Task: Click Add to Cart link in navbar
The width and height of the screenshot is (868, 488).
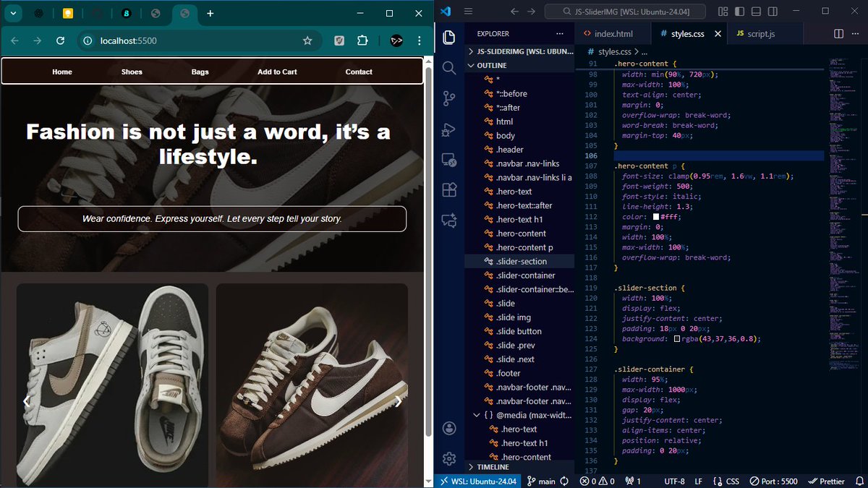Action: click(x=277, y=72)
